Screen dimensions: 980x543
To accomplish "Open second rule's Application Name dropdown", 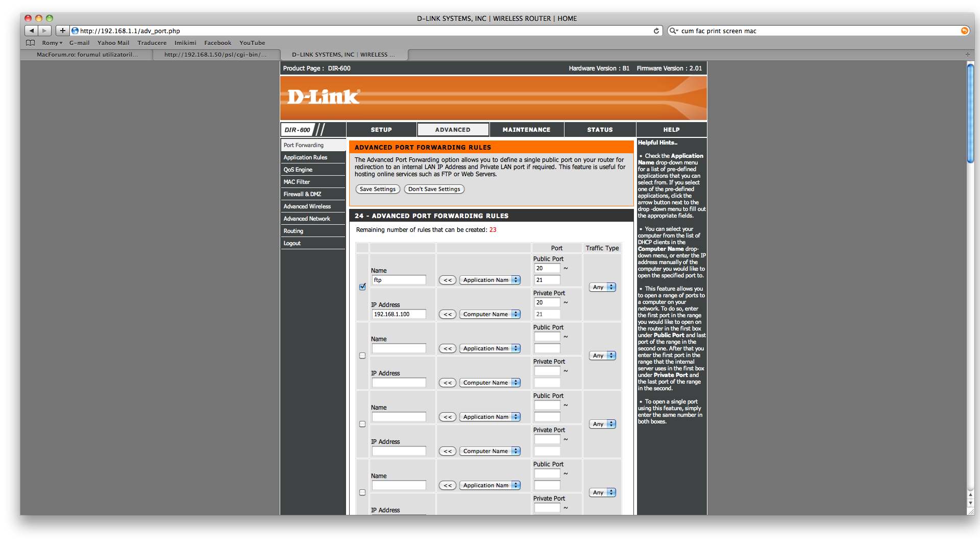I will [x=490, y=349].
